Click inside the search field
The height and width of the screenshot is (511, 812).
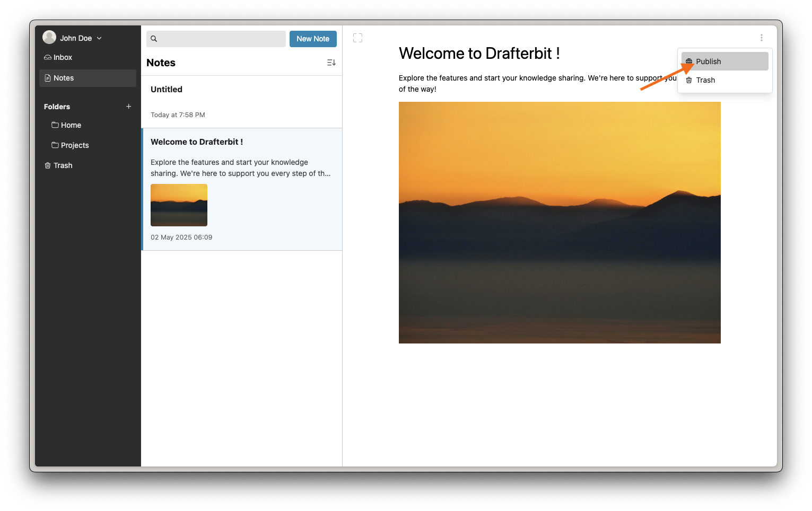click(x=217, y=38)
